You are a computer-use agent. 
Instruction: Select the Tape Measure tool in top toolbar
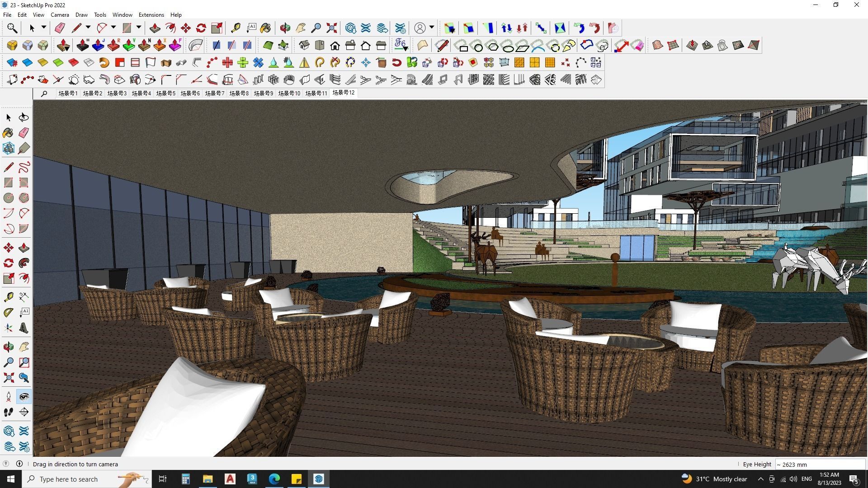coord(235,28)
